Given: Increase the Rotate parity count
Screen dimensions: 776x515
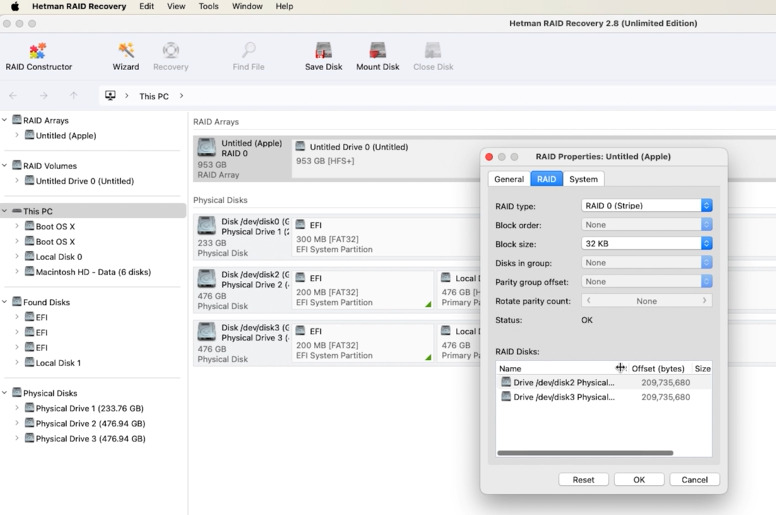Looking at the screenshot, I should 705,300.
